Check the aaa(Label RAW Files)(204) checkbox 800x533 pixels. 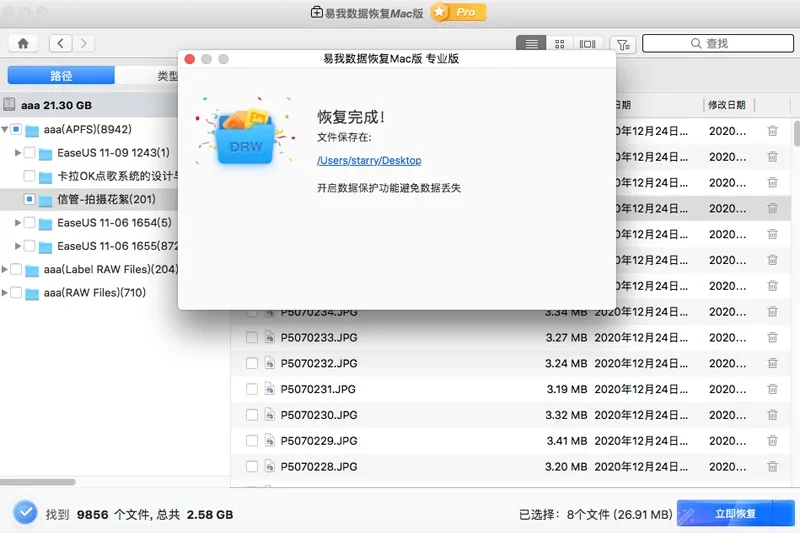pyautogui.click(x=16, y=269)
